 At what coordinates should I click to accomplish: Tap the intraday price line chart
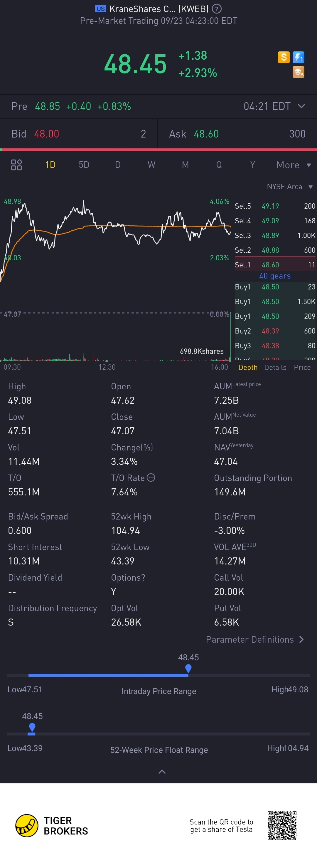click(x=115, y=241)
